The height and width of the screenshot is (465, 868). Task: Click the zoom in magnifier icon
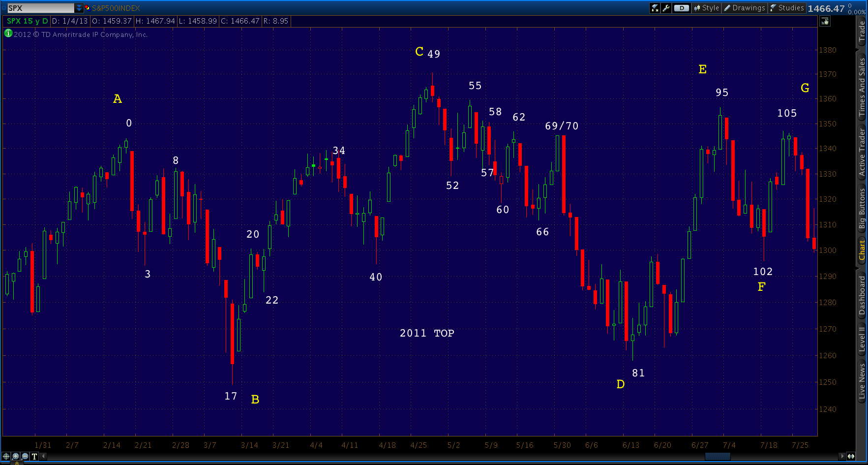tap(15, 456)
